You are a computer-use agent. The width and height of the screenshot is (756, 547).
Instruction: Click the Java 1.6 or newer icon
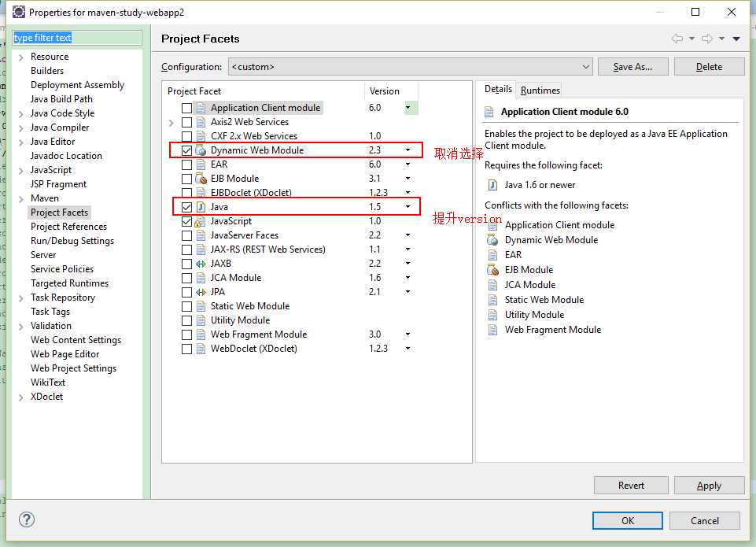pyautogui.click(x=492, y=185)
